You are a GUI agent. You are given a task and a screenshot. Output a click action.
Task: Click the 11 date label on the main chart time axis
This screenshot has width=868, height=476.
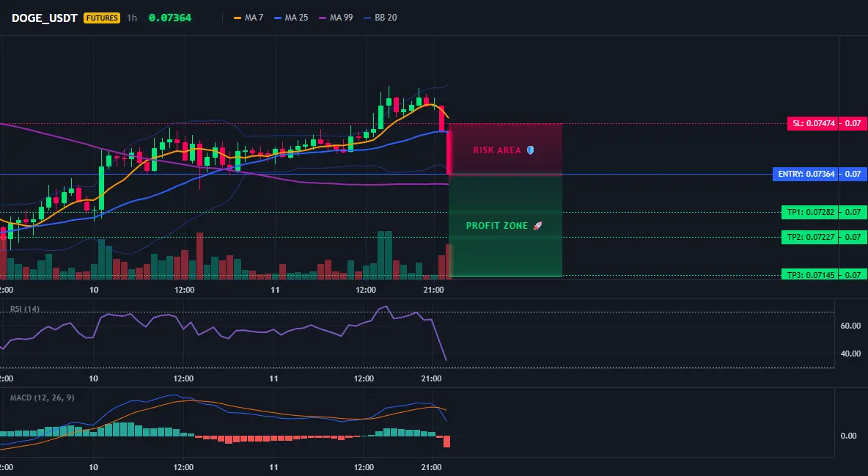tap(275, 290)
